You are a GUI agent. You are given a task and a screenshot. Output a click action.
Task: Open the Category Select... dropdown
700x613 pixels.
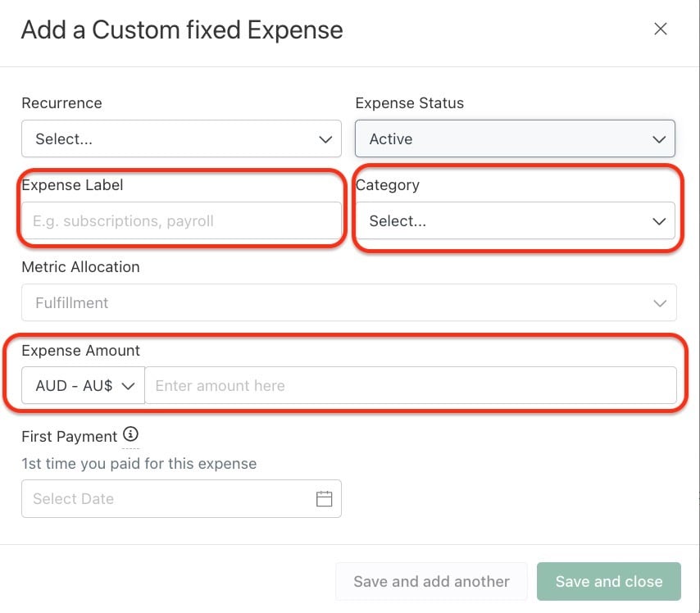515,220
